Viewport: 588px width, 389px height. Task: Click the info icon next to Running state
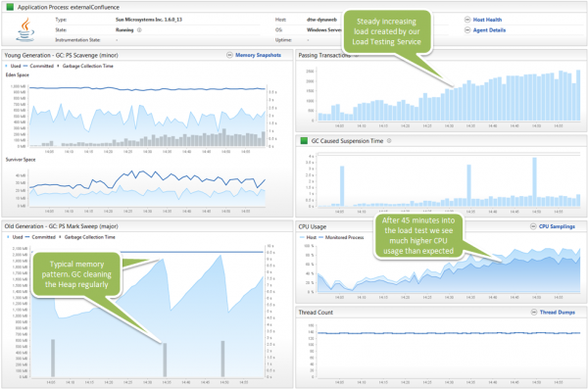coord(139,30)
